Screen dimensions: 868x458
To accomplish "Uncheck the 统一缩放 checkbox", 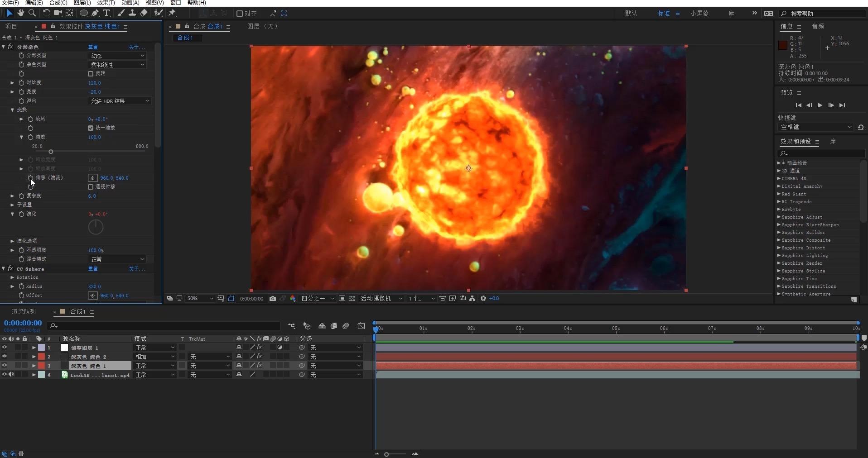I will tap(91, 128).
